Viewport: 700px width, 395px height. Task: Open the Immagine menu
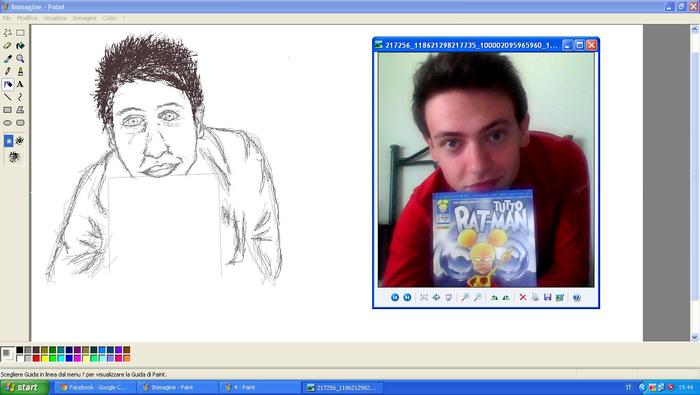84,18
